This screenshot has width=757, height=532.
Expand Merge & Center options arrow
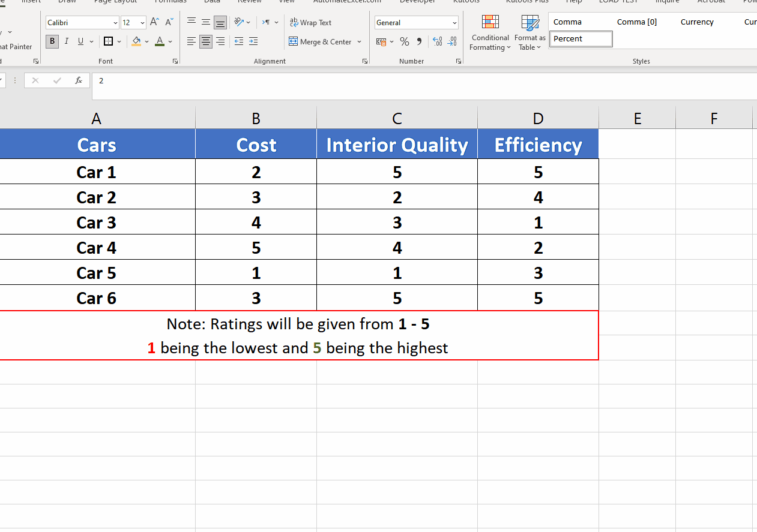(360, 41)
